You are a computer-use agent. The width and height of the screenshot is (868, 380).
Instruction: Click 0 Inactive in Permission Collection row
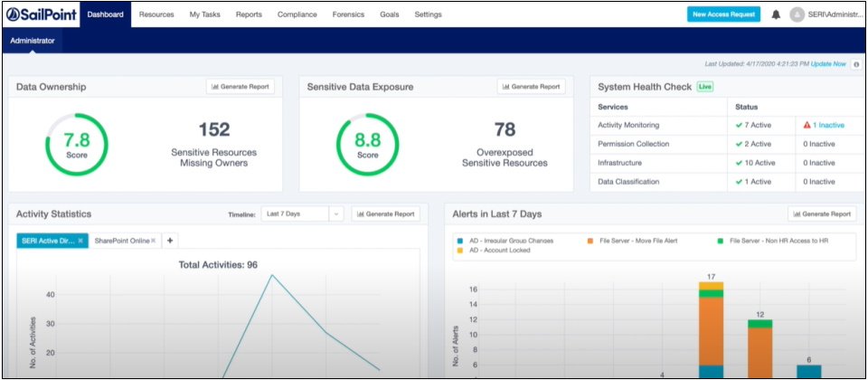click(x=819, y=144)
